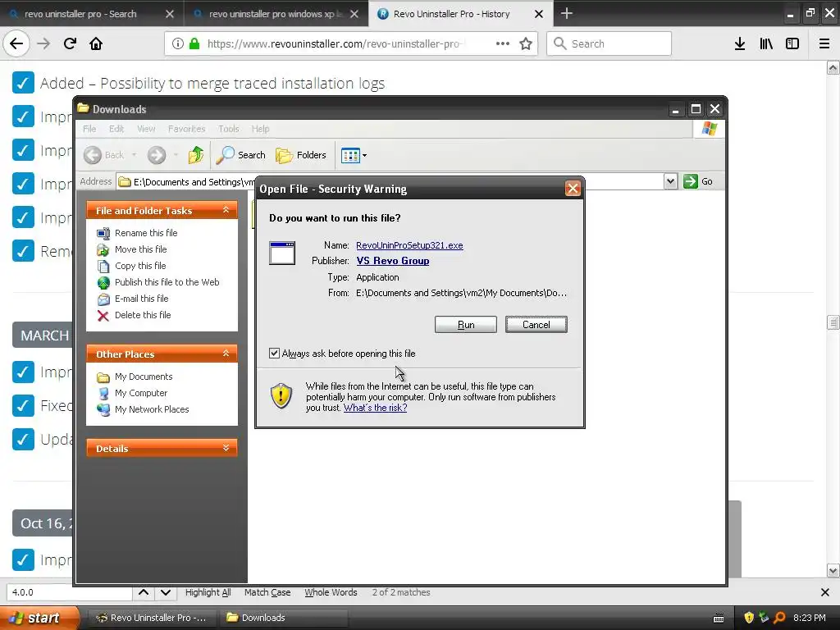The width and height of the screenshot is (840, 630).
Task: Open the Tools menu in Downloads window
Action: (x=228, y=129)
